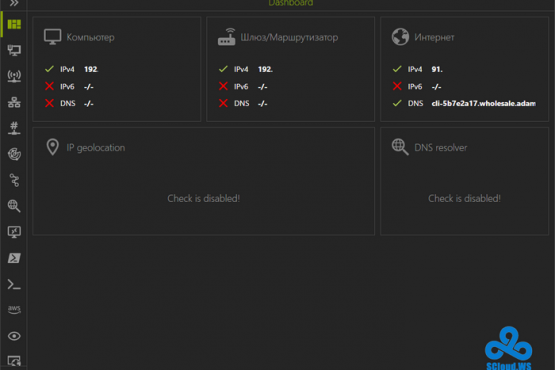
Task: Open Remote Desktop in sidebar
Action: [14, 232]
